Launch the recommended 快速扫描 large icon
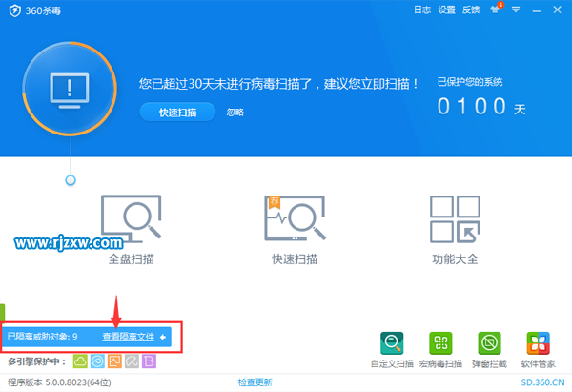572x392 pixels. (x=295, y=230)
